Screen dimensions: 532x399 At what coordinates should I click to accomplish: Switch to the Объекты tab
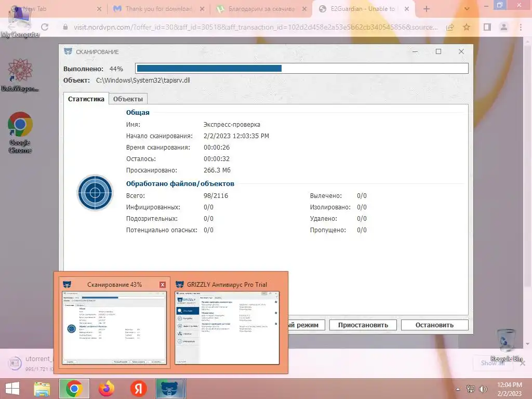[128, 99]
